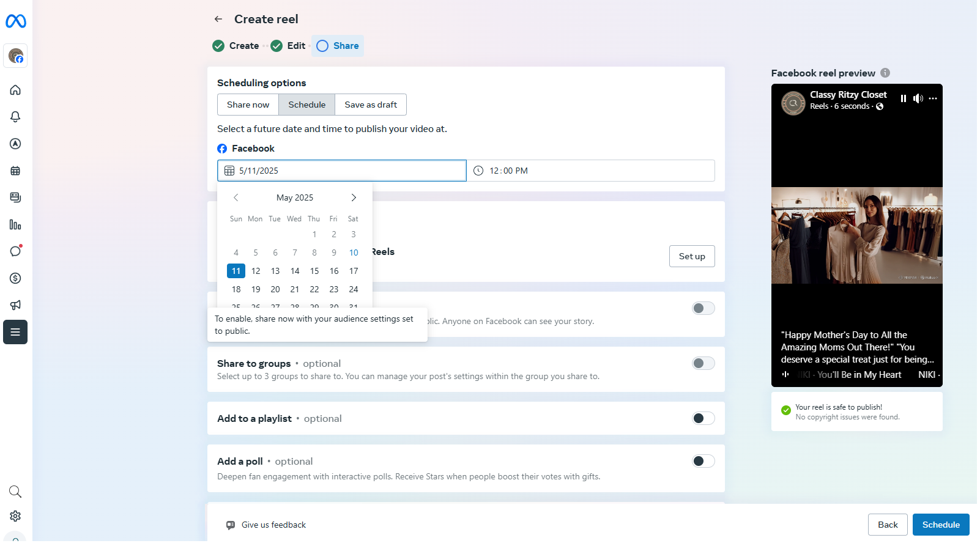Open the Settings gear icon
The width and height of the screenshot is (980, 546).
point(15,516)
